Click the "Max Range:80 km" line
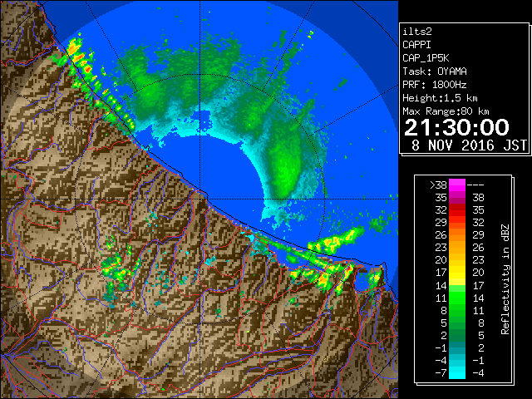The image size is (532, 399). [x=446, y=111]
